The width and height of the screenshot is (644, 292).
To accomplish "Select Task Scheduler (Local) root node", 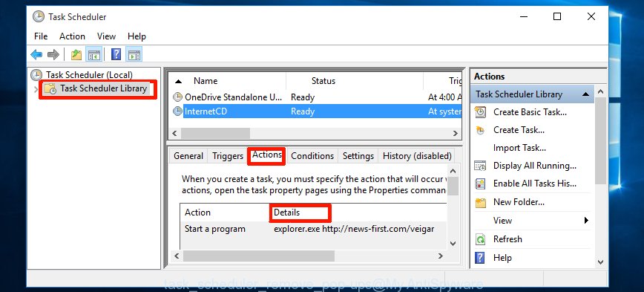I will pos(89,75).
